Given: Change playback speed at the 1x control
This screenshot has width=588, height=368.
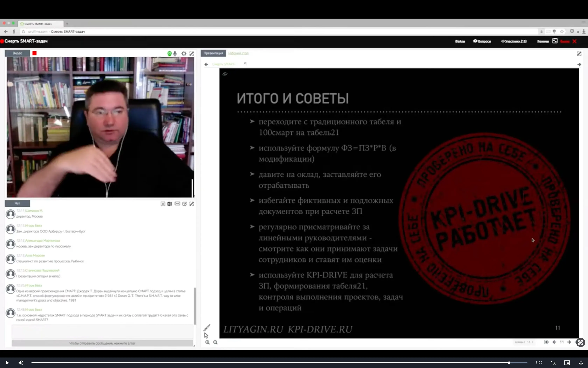Looking at the screenshot, I should coord(553,363).
